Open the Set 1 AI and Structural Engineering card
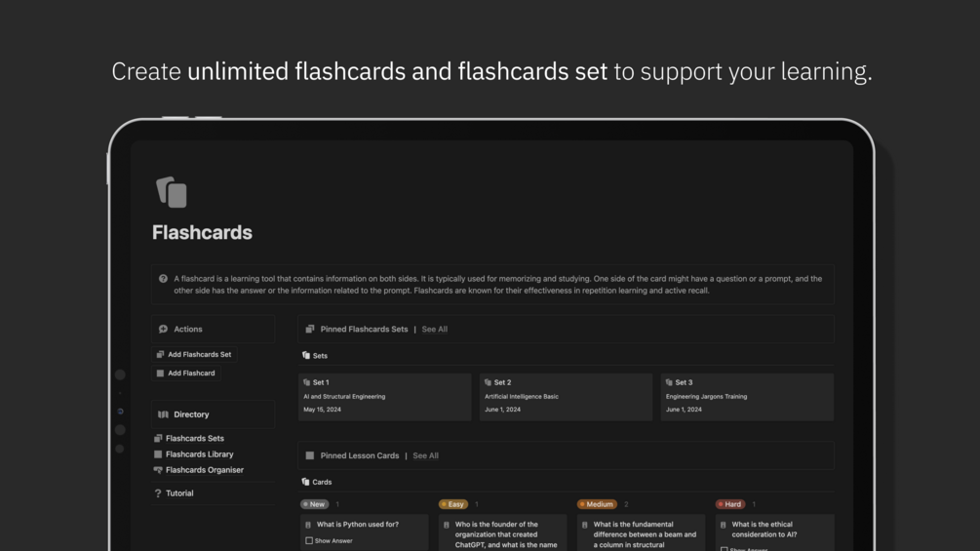 tap(384, 396)
